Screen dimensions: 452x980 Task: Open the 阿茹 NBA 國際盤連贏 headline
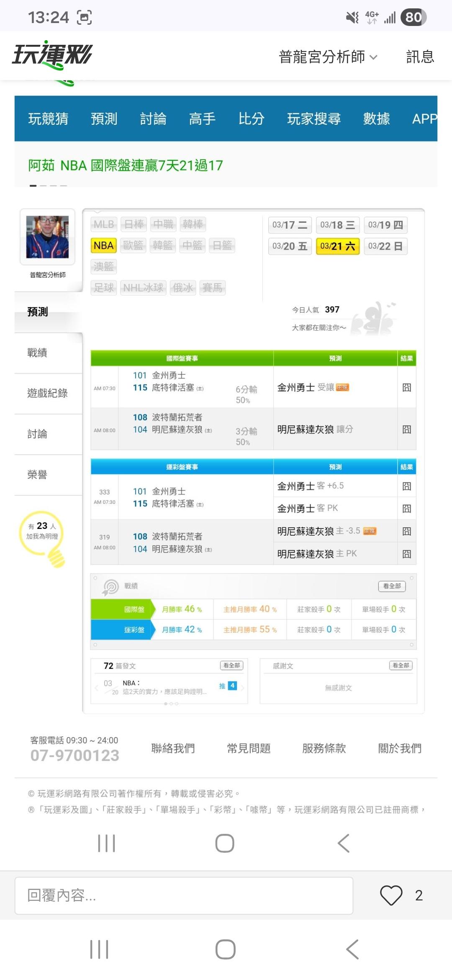click(126, 165)
